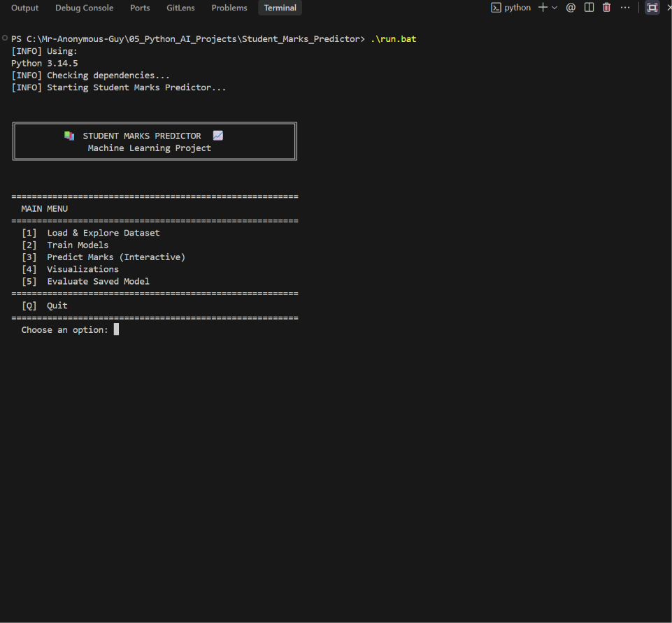672x623 pixels.
Task: Click the [INFO] Using: line
Action: pyautogui.click(x=44, y=52)
